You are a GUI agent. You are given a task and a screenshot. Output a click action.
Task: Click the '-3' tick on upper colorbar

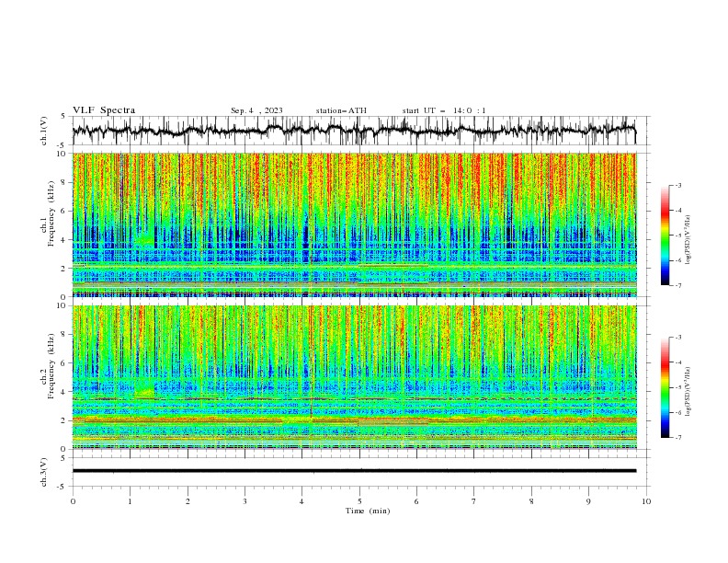coord(677,185)
